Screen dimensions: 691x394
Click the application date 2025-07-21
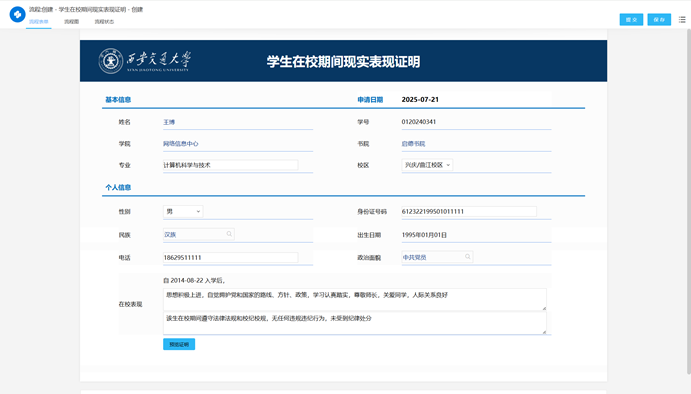420,100
